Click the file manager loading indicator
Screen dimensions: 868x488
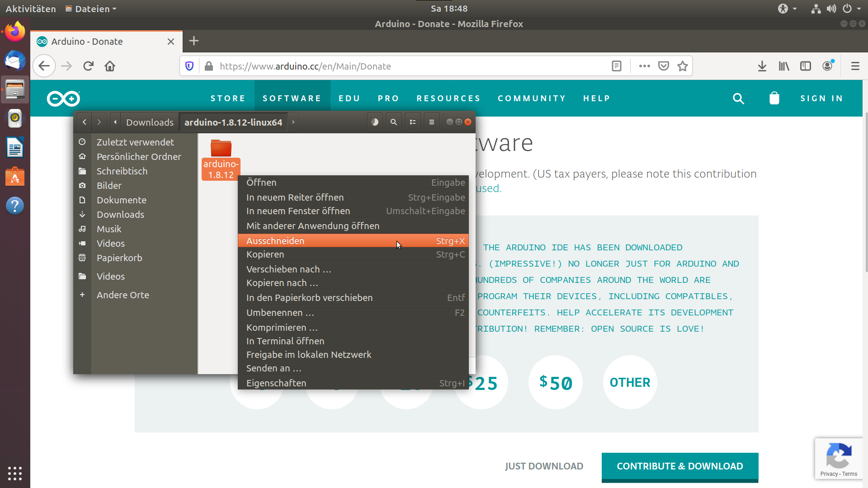pyautogui.click(x=375, y=122)
